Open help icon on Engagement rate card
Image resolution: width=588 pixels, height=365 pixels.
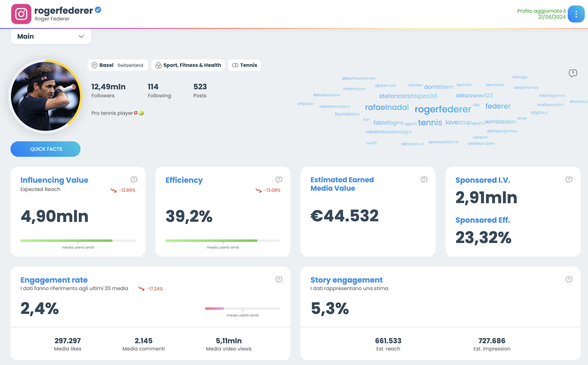[279, 279]
